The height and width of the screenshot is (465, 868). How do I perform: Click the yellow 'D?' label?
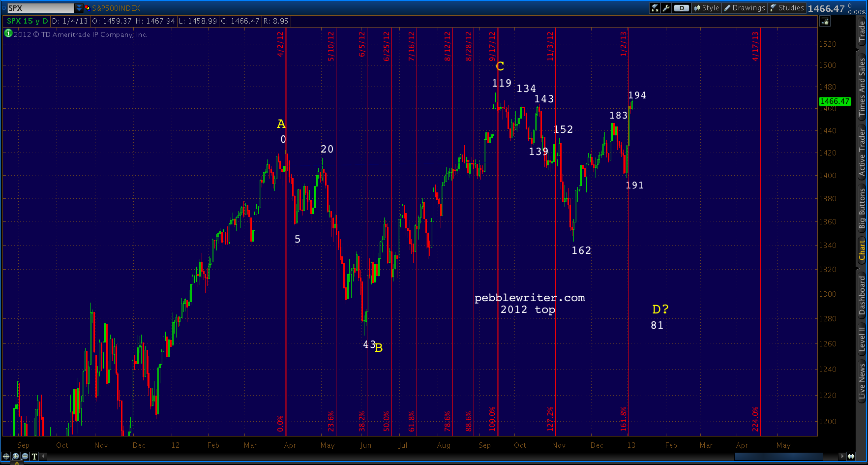point(660,310)
